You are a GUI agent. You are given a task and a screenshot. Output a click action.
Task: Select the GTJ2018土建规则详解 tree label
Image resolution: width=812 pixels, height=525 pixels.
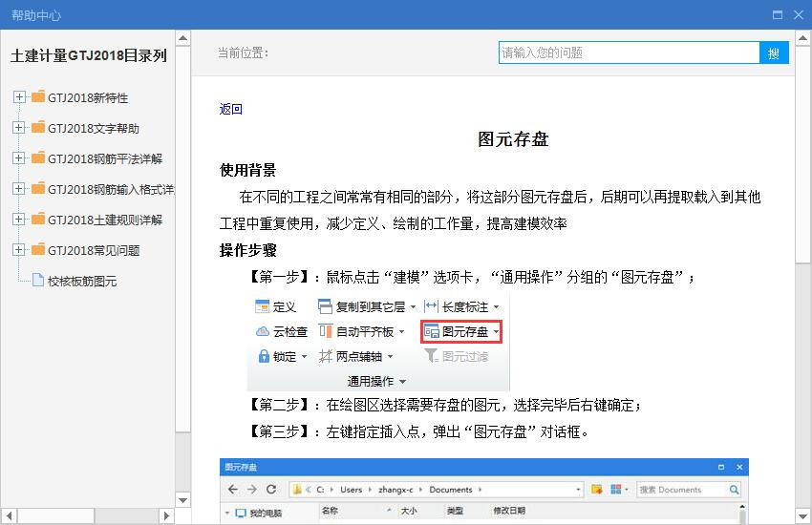105,220
